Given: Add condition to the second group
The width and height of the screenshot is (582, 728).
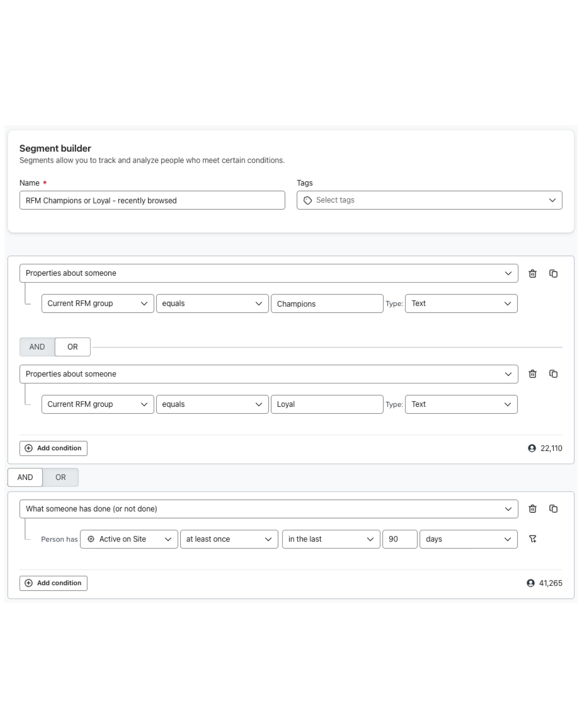Looking at the screenshot, I should point(54,583).
